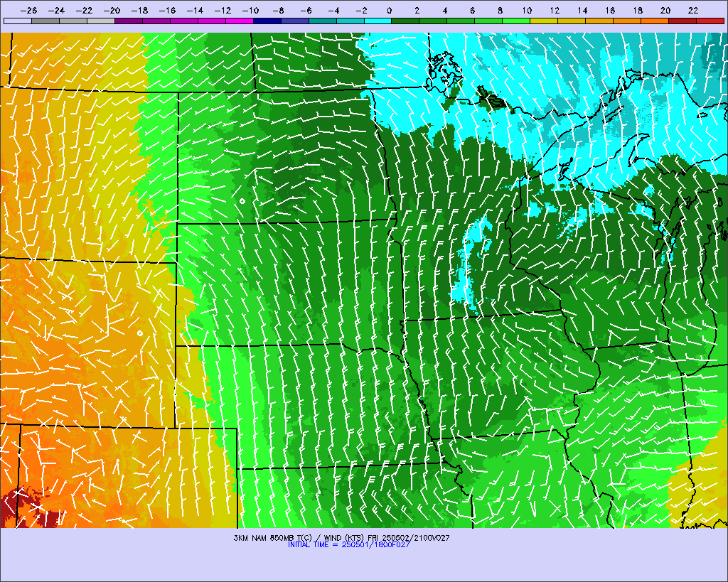728x582 pixels.
Task: Click the 2 scale label
Action: tap(417, 10)
